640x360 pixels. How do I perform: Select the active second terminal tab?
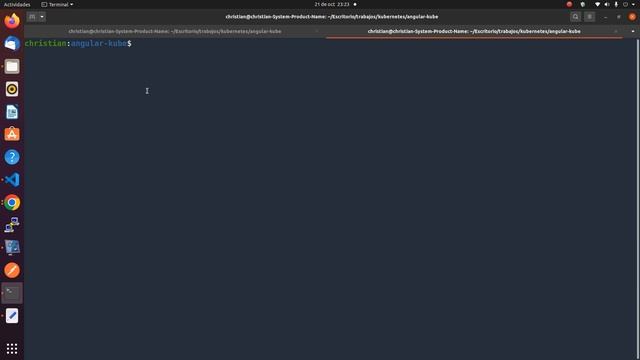(474, 31)
